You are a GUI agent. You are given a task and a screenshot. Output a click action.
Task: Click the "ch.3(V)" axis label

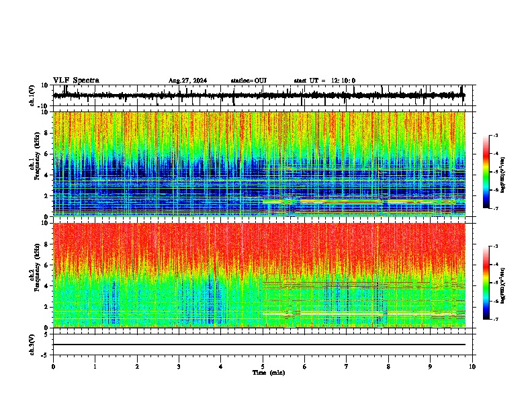pos(32,345)
